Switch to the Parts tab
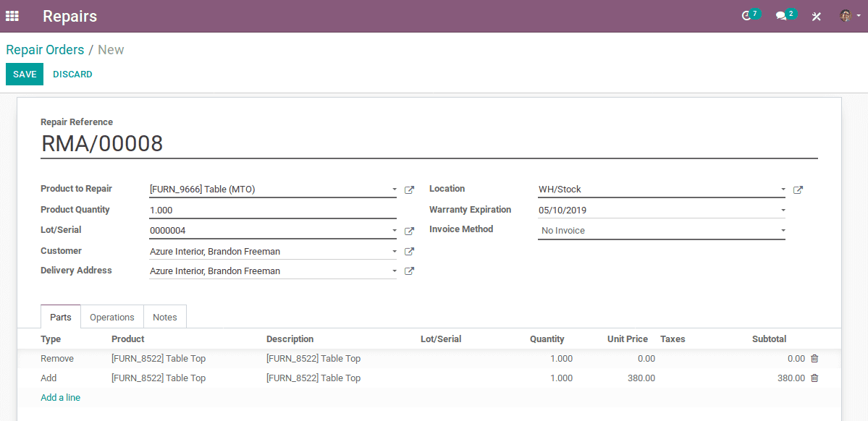The image size is (868, 421). (60, 317)
